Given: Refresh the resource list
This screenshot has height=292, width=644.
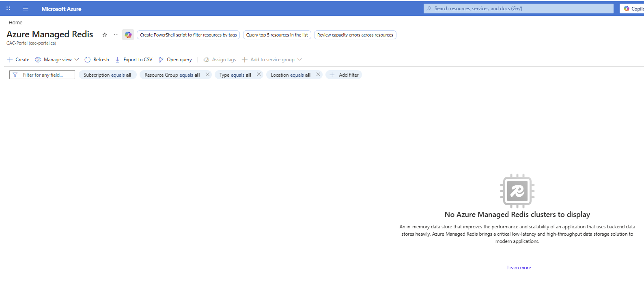Looking at the screenshot, I should tap(97, 60).
